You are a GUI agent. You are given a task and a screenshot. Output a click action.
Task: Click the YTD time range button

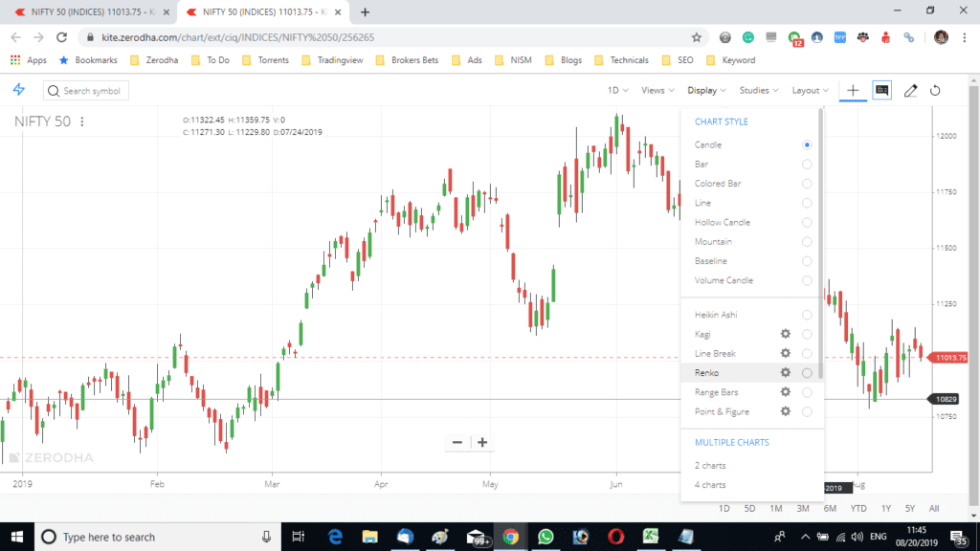point(857,509)
